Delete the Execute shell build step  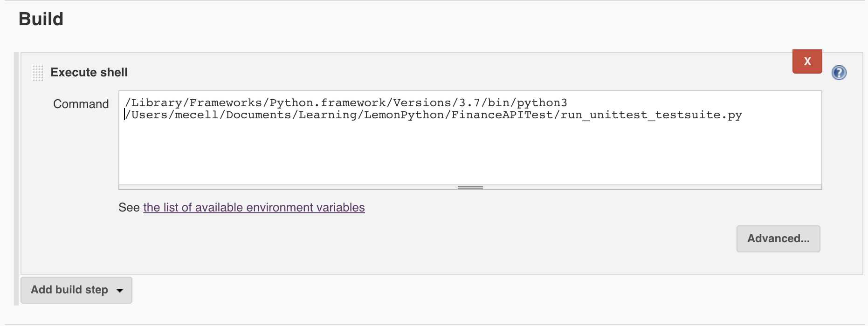[807, 61]
